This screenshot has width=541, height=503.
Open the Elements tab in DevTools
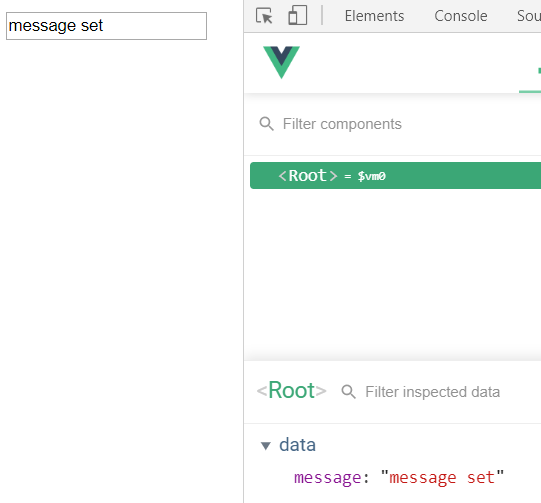click(x=374, y=16)
